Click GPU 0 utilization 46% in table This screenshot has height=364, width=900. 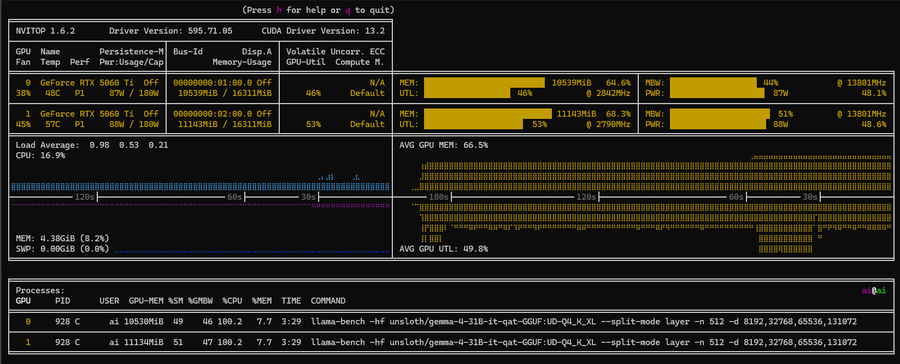[x=313, y=92]
